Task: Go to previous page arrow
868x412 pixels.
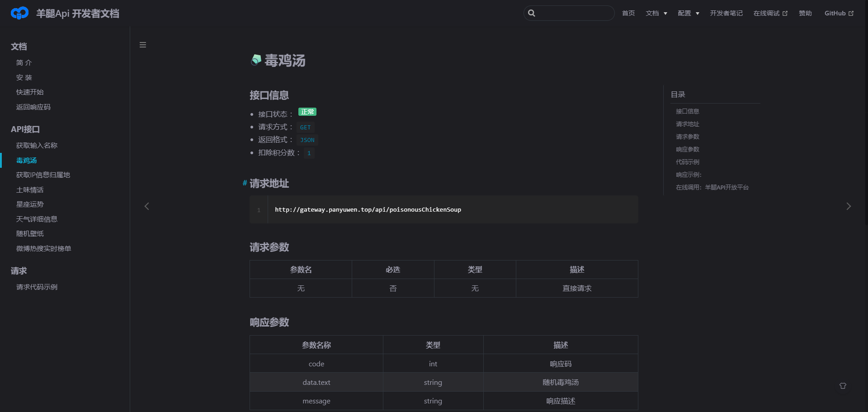Action: tap(146, 206)
